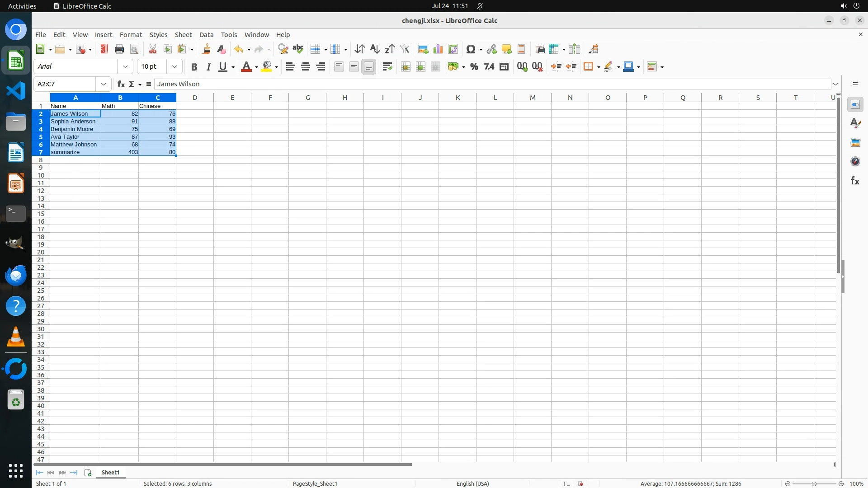Click the Insert Chart icon
Viewport: 868px width, 488px height.
tap(438, 49)
